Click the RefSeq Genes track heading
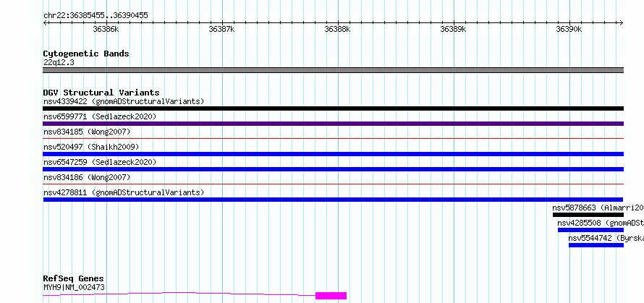The height and width of the screenshot is (303, 644). click(73, 279)
